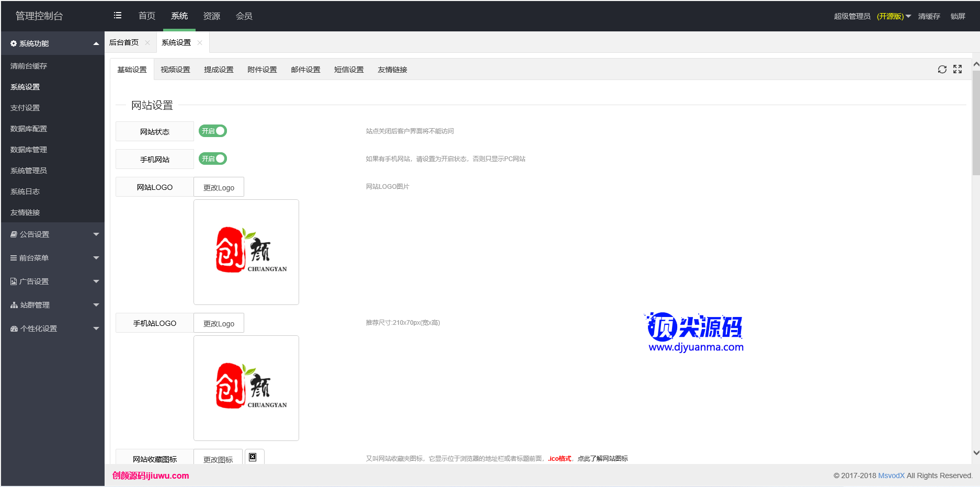
Task: Click the MsvodX footer link
Action: [x=891, y=475]
